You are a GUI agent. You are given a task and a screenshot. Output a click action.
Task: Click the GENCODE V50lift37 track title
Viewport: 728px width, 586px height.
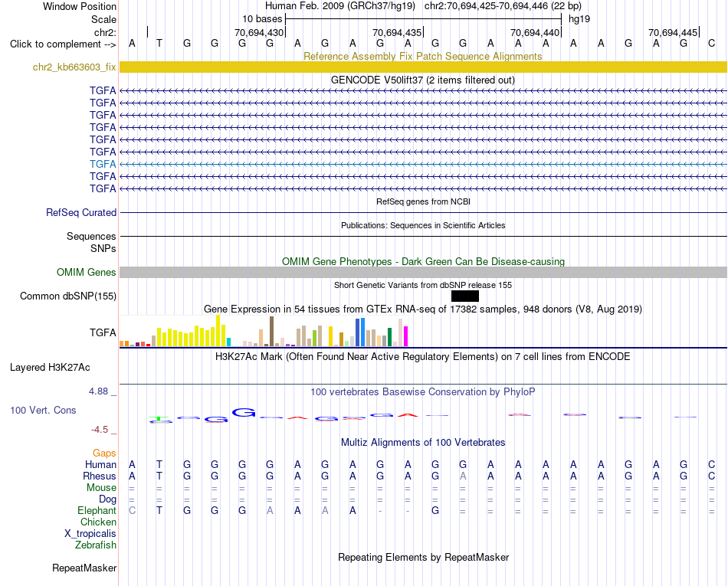[x=423, y=80]
